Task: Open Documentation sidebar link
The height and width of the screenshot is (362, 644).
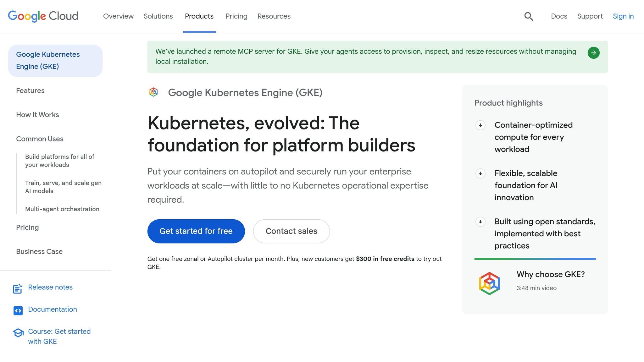Action: coord(53,309)
